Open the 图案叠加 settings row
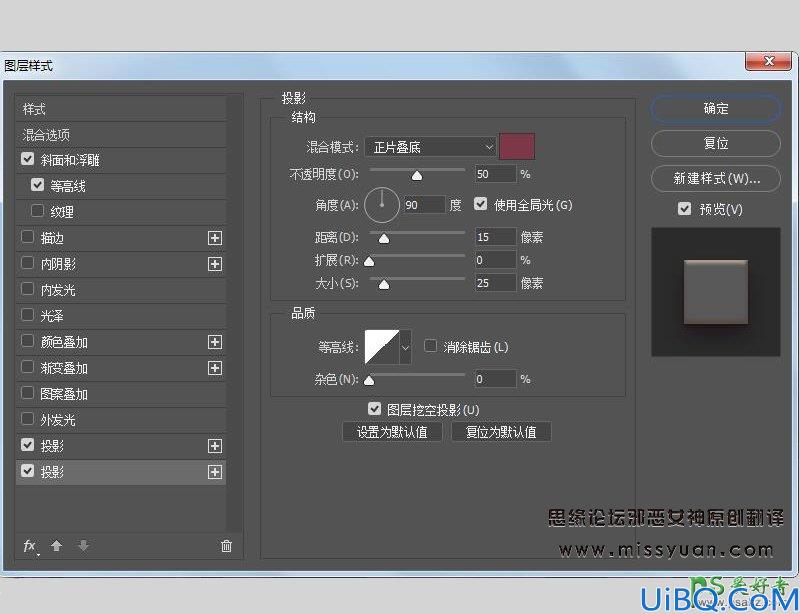The height and width of the screenshot is (614, 800). click(121, 395)
